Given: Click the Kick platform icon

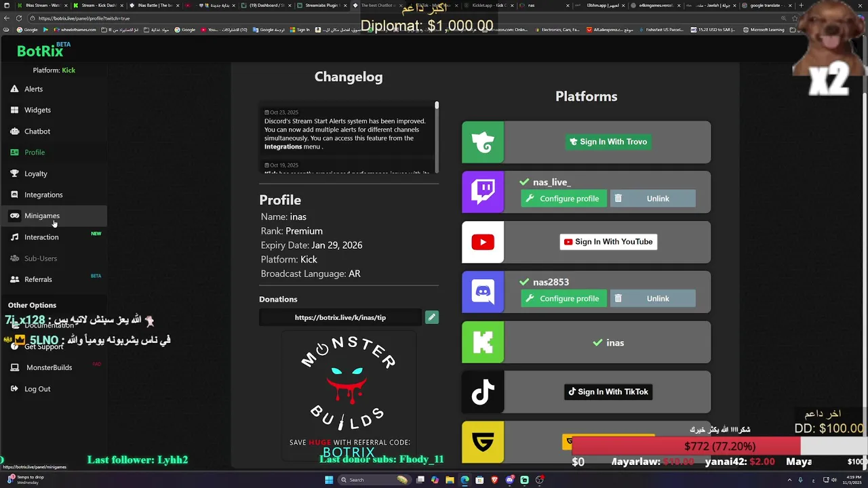Looking at the screenshot, I should tap(483, 342).
